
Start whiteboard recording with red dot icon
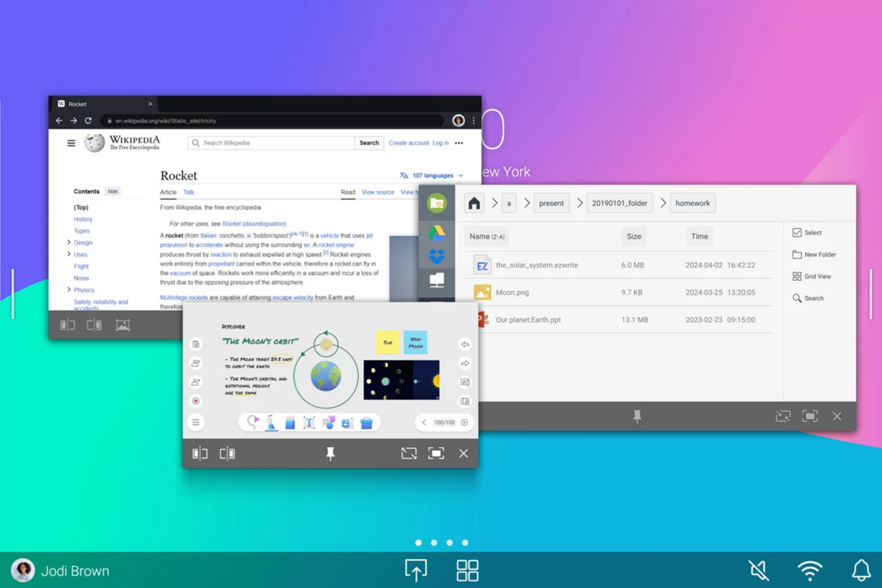coord(196,401)
